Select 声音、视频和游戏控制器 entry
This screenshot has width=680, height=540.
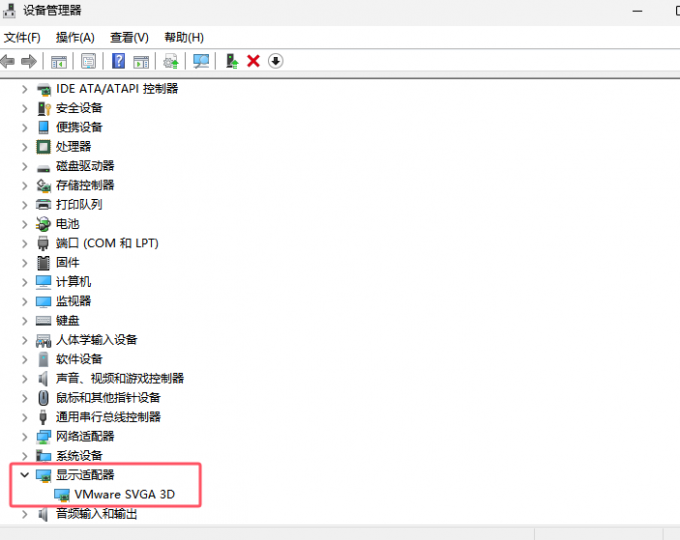119,378
